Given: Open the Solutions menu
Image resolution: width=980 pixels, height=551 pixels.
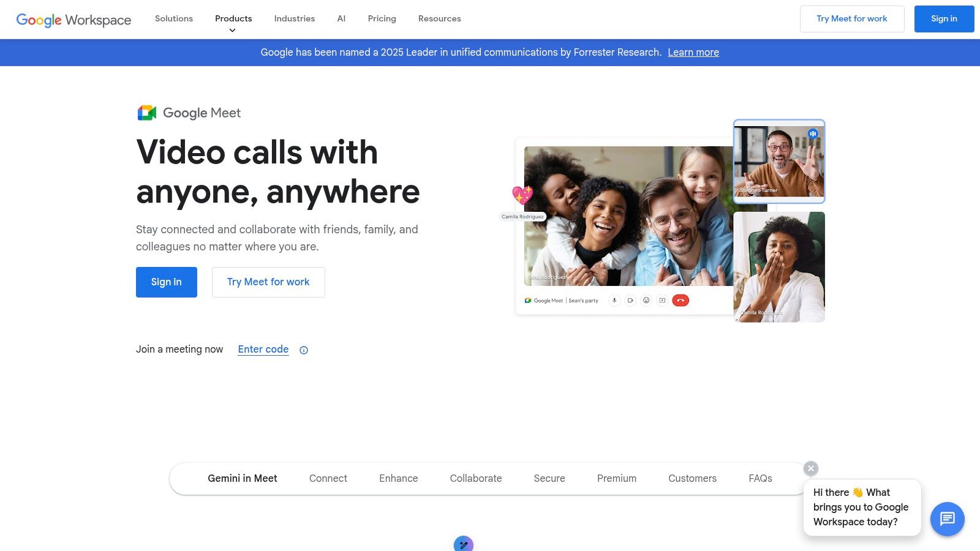Looking at the screenshot, I should (173, 18).
